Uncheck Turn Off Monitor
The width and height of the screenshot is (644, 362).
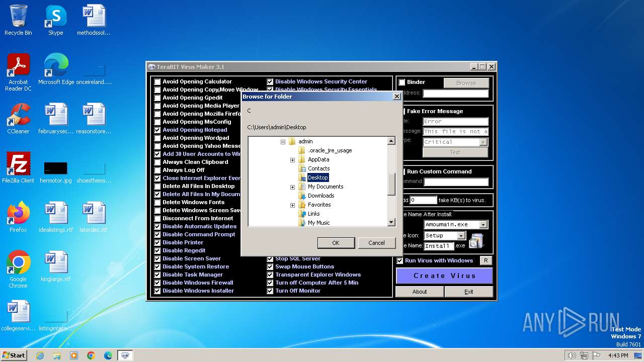tap(270, 291)
